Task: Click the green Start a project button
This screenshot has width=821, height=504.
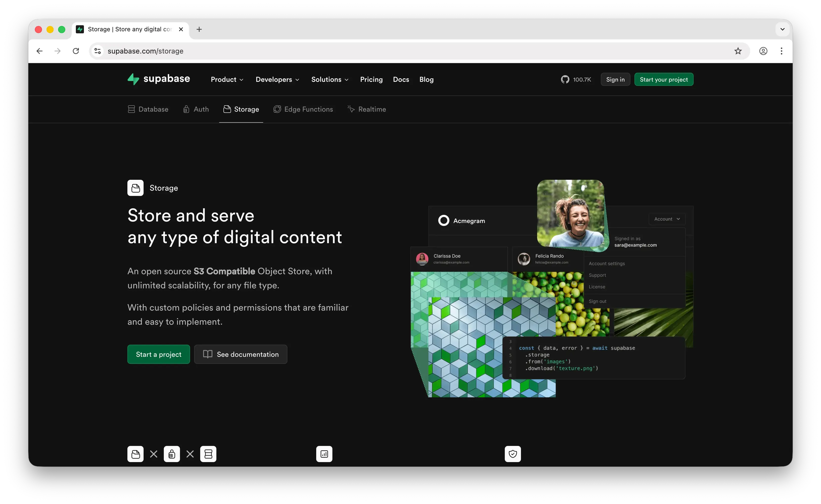Action: tap(158, 354)
